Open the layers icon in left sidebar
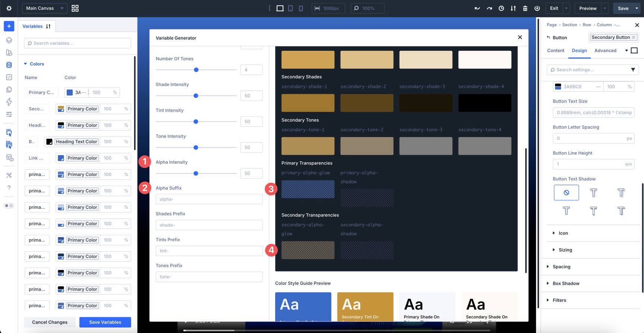Viewport: 644px width, 333px height. [9, 40]
